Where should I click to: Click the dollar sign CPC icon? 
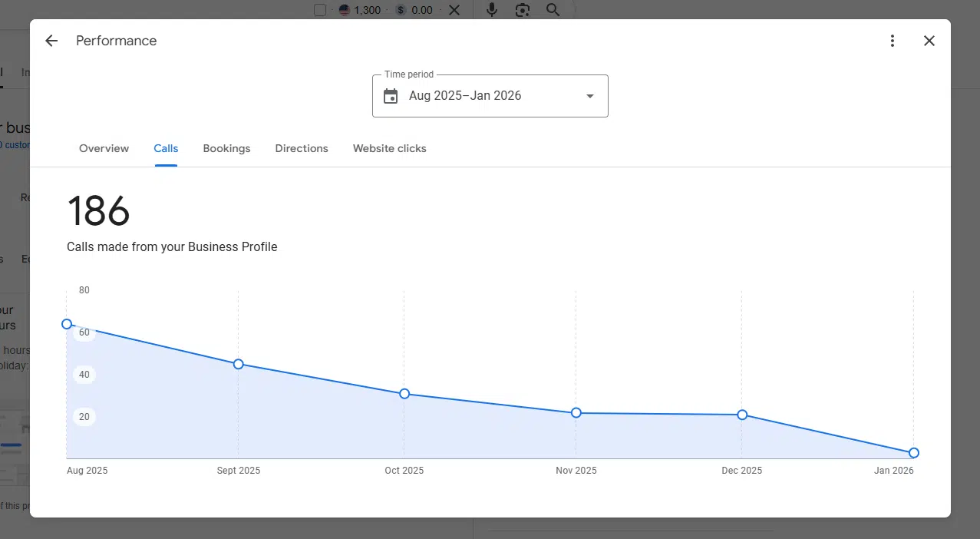click(401, 10)
